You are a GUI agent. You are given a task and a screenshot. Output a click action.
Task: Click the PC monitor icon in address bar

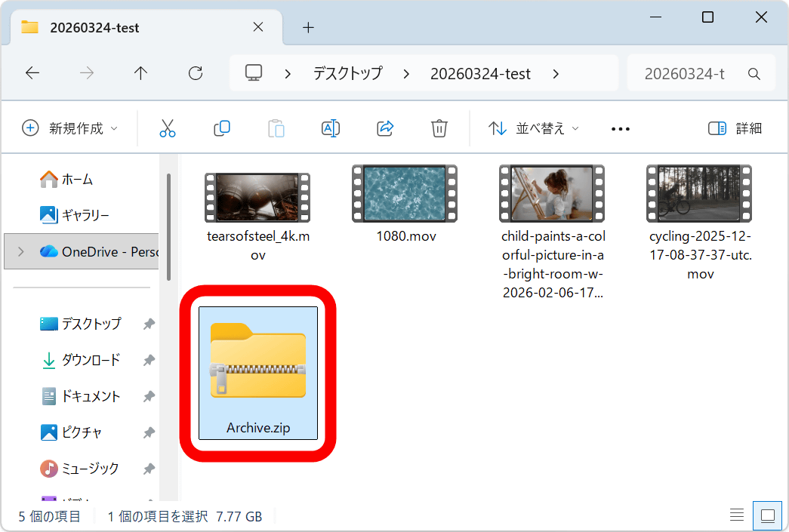tap(254, 73)
